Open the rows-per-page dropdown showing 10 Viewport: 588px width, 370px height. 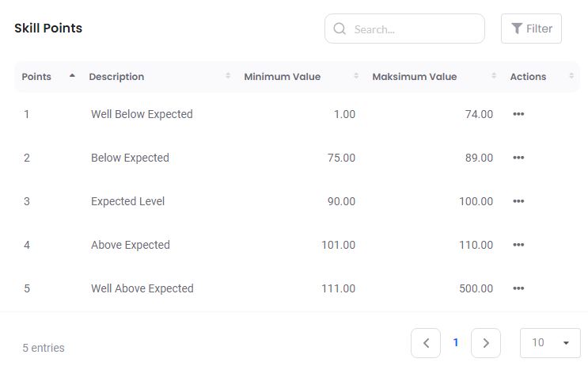coord(550,343)
